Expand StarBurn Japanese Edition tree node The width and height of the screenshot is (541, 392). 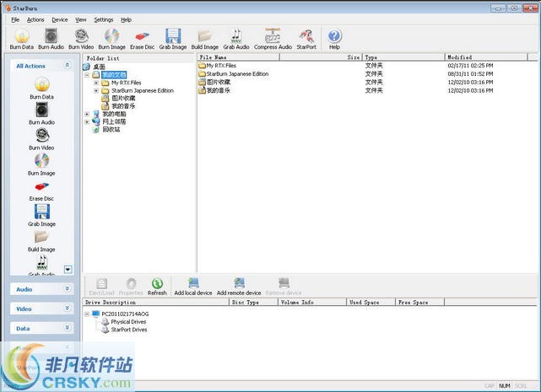pyautogui.click(x=96, y=91)
